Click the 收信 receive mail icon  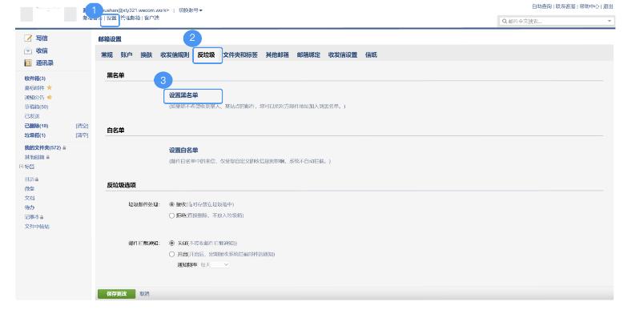tap(28, 51)
